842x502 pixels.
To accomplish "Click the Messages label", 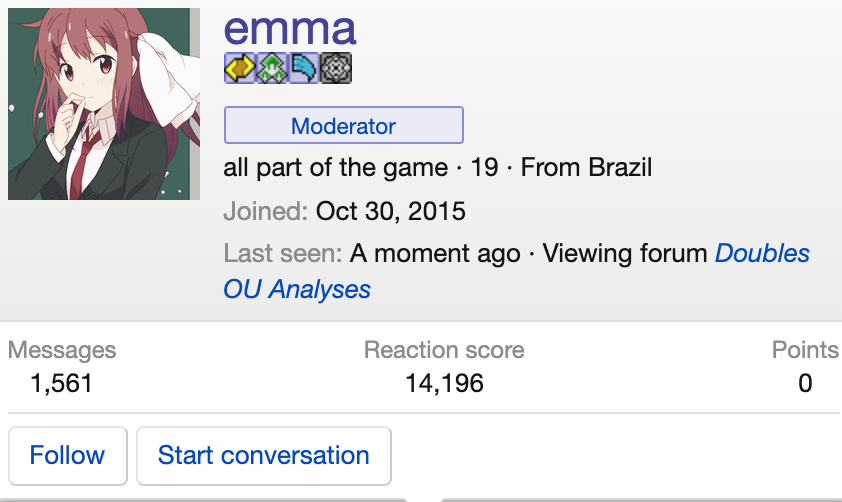I will [x=62, y=350].
